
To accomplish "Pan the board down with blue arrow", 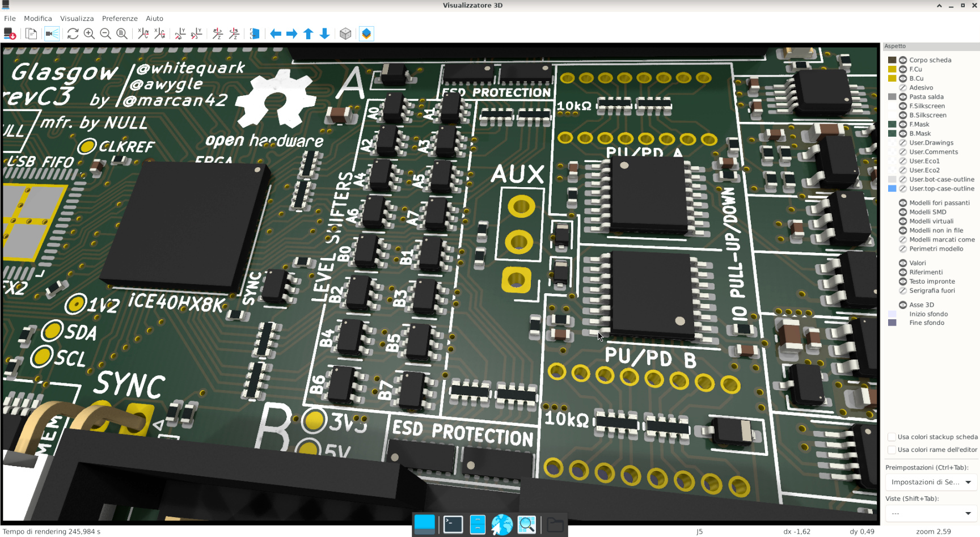I will point(325,34).
